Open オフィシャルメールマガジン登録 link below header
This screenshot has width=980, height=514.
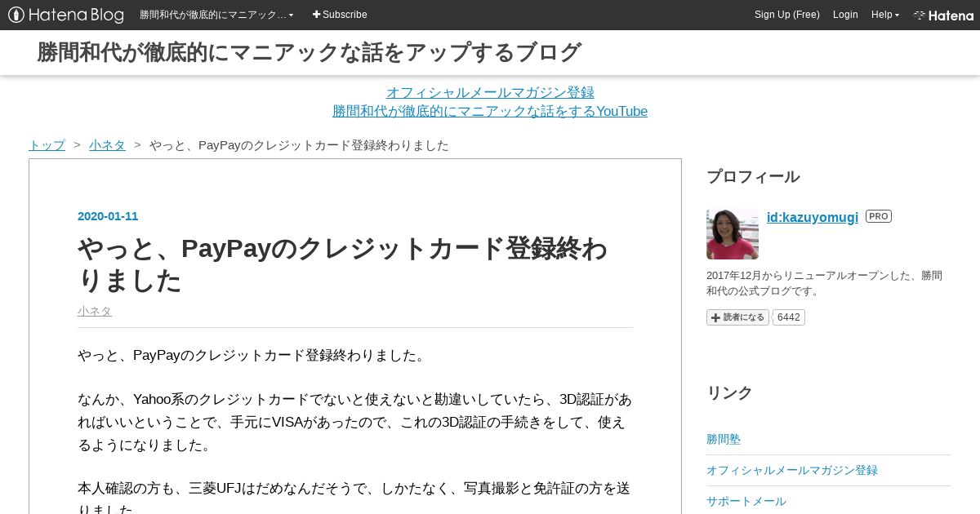tap(490, 92)
